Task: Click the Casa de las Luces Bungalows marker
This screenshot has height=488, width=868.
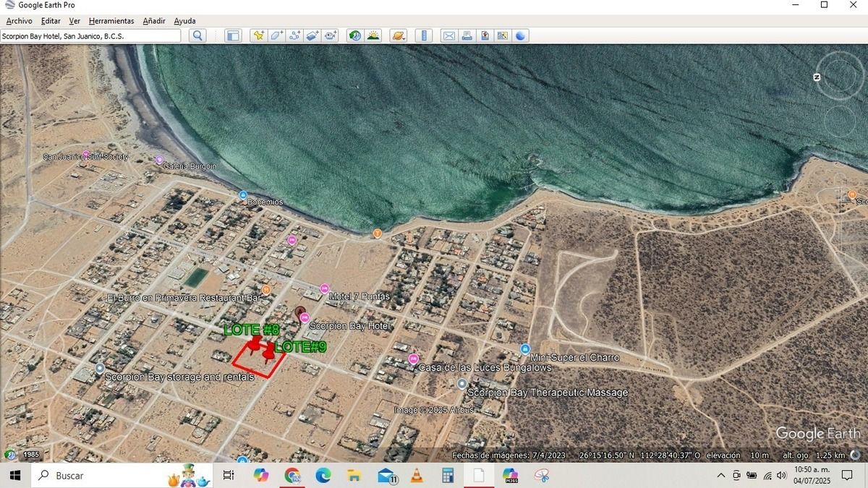Action: coord(414,359)
